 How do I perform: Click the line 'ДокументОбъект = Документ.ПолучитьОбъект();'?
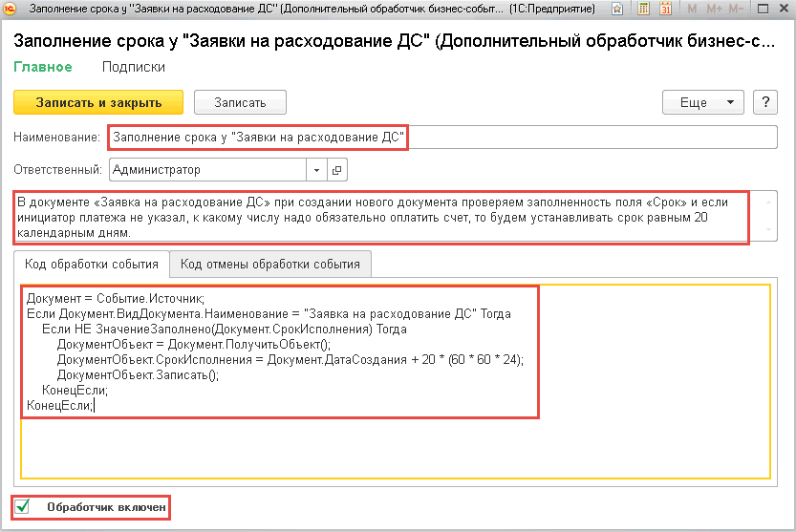193,345
